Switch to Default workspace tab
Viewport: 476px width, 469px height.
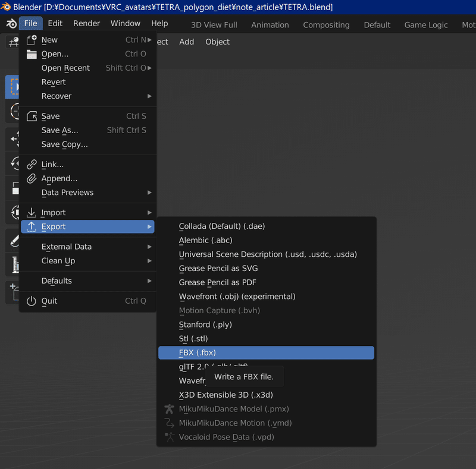(x=377, y=25)
